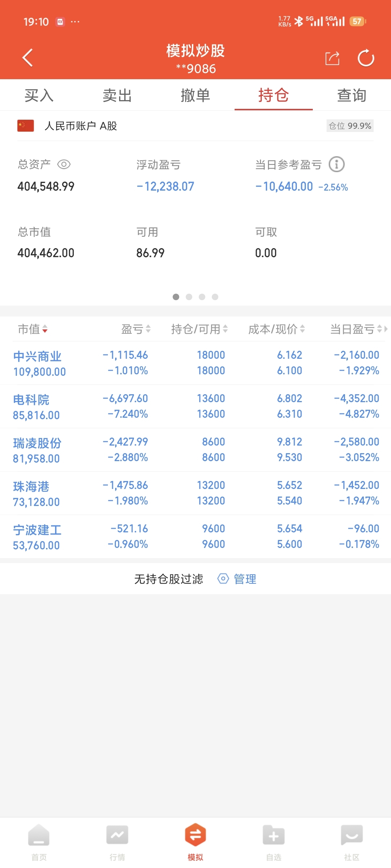The image size is (391, 868).
Task: Tap 中兴商业 daily loss -2,160.00
Action: [357, 355]
